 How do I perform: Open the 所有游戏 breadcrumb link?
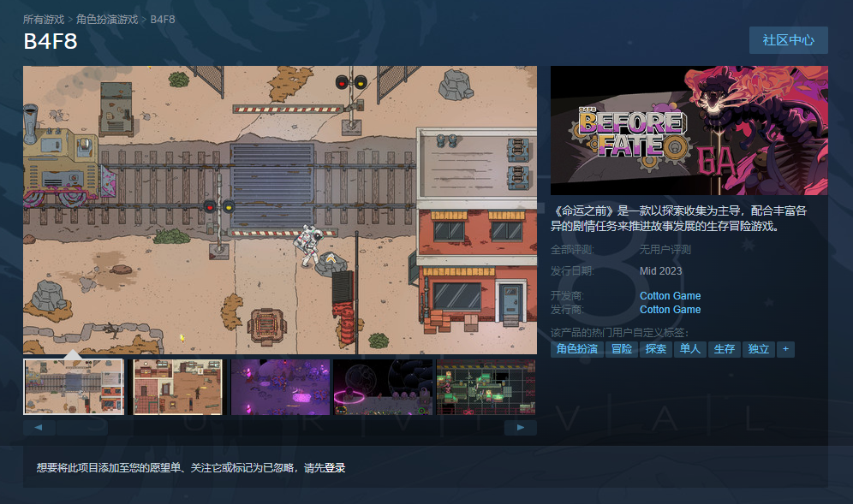44,20
